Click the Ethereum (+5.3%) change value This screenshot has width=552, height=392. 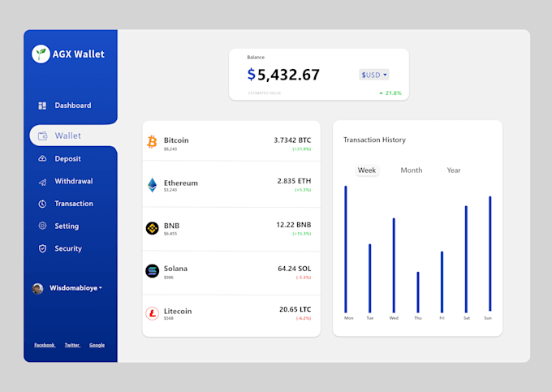(303, 190)
